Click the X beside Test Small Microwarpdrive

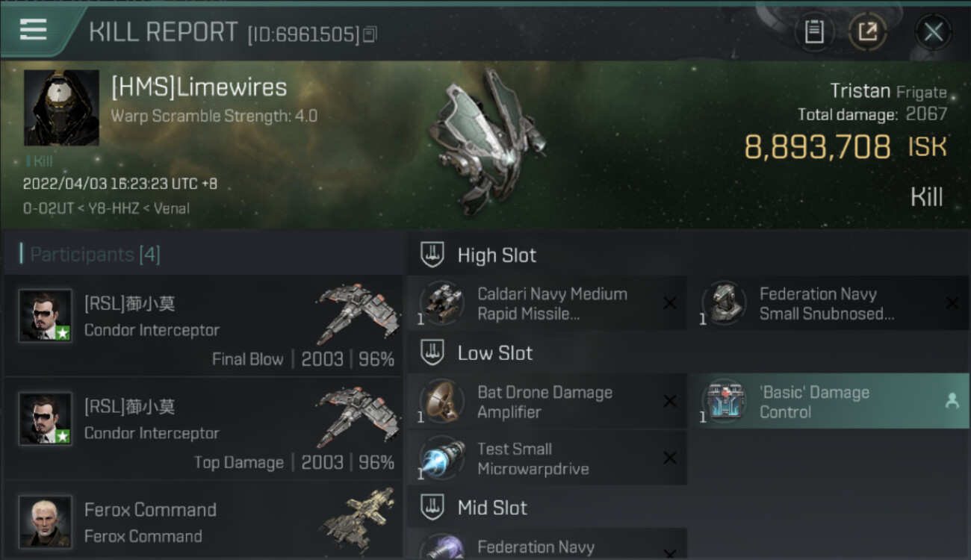[670, 458]
